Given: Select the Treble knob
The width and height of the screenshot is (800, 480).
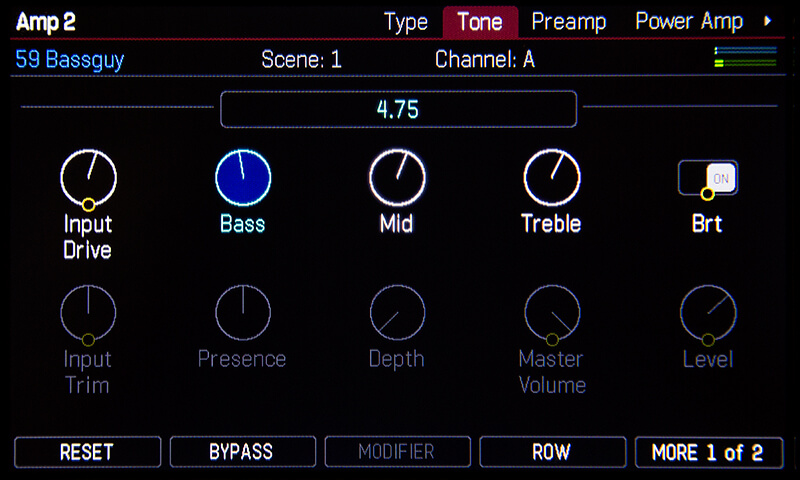Looking at the screenshot, I should [x=551, y=178].
